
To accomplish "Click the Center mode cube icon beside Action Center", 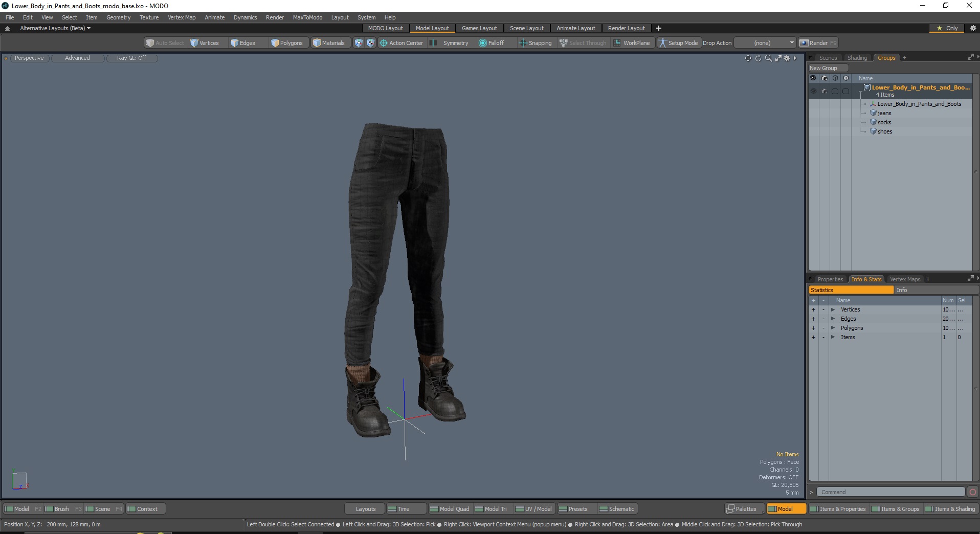I will coord(370,43).
